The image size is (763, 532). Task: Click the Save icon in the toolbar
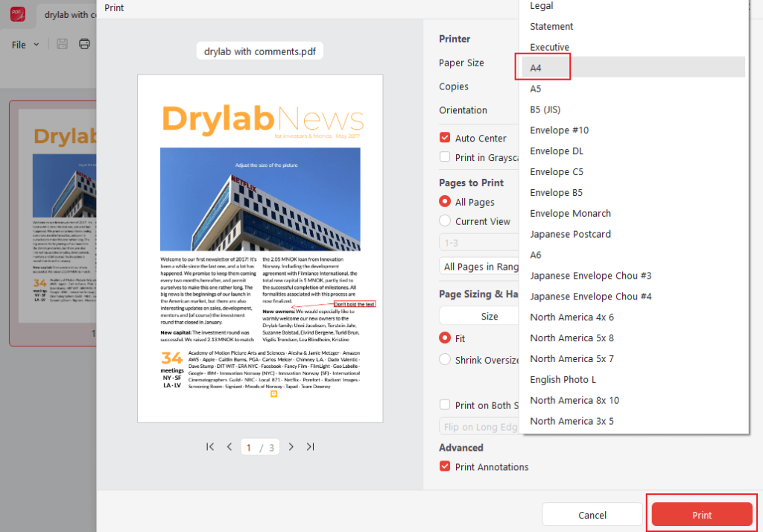(63, 44)
